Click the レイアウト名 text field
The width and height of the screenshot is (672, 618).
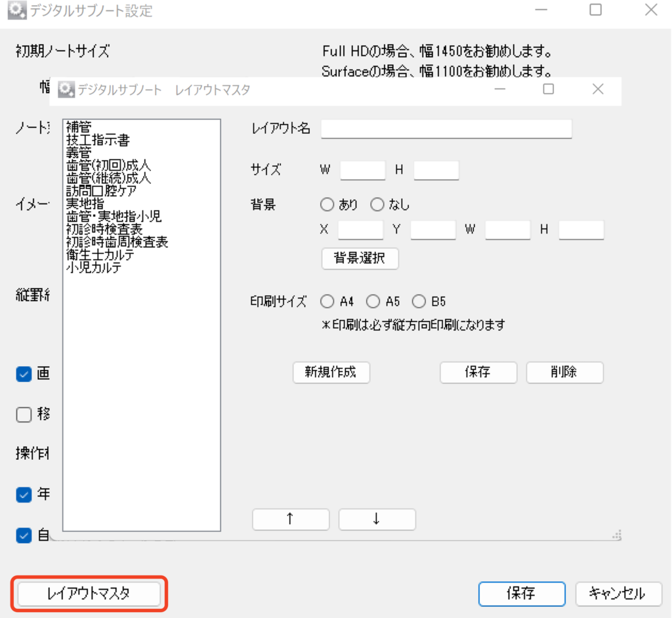[x=446, y=129]
